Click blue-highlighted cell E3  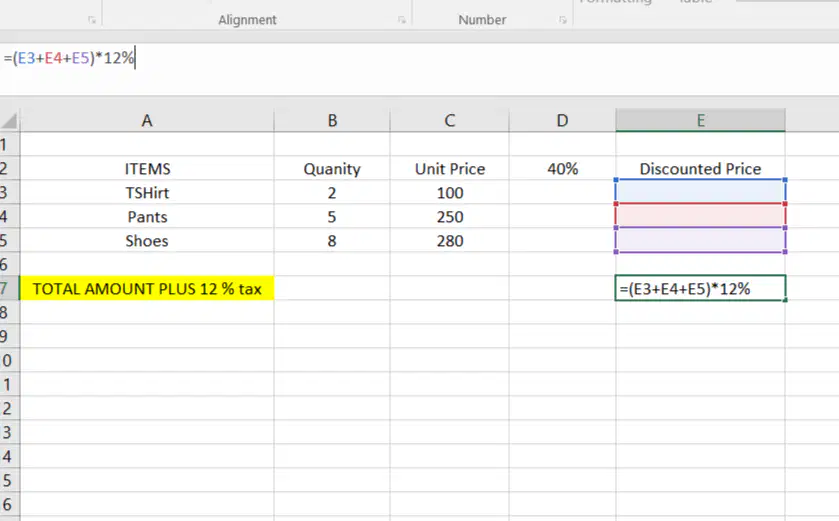coord(700,191)
